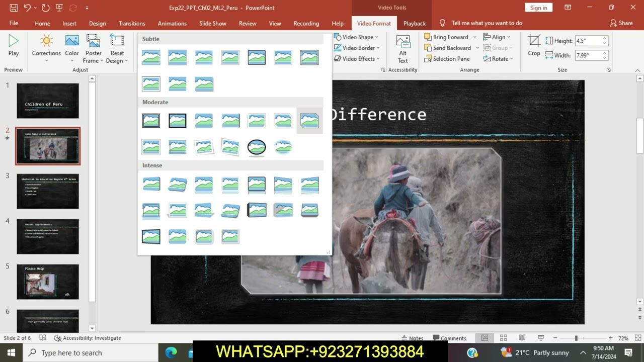This screenshot has width=644, height=362.
Task: Redo the last action
Action: pos(46,8)
